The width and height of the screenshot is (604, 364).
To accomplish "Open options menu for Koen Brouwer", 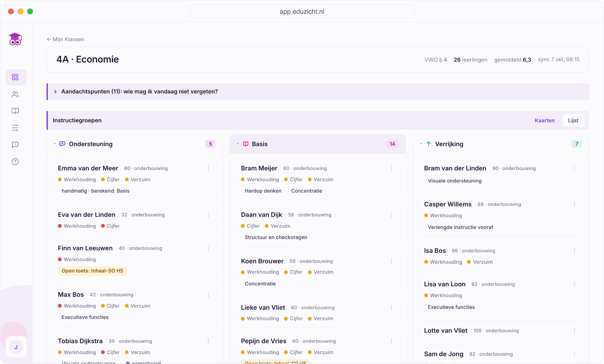I will click(391, 261).
